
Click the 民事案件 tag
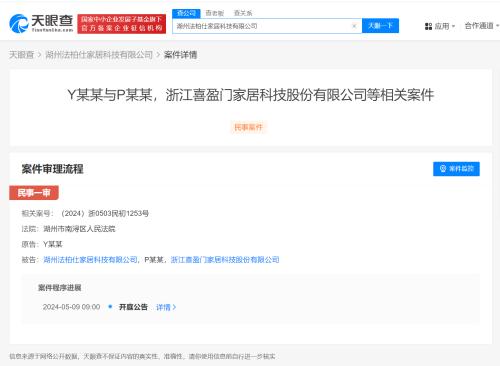(x=248, y=127)
